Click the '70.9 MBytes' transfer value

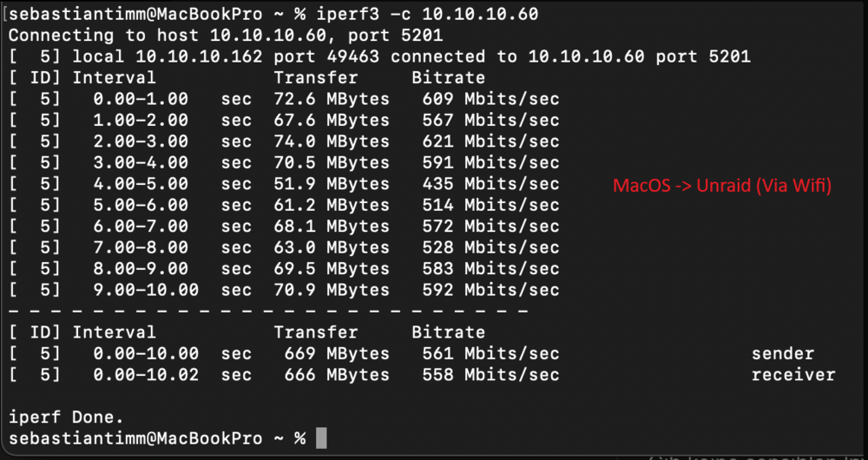click(332, 290)
